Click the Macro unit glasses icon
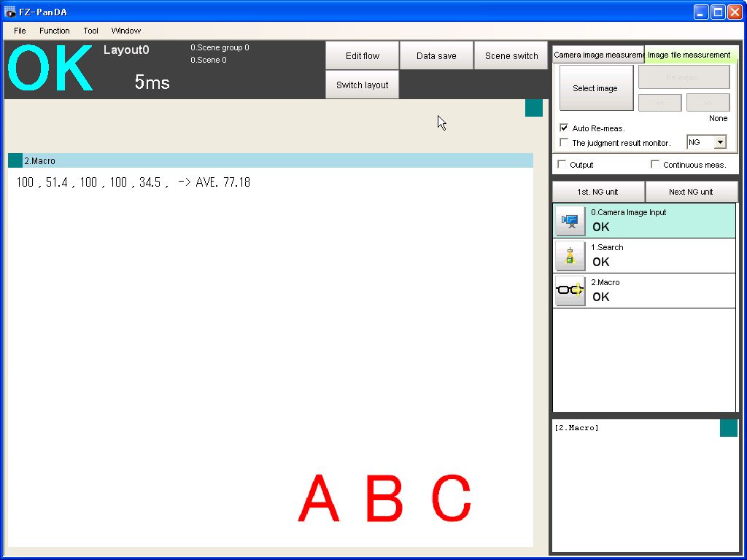The width and height of the screenshot is (747, 560). 570,291
